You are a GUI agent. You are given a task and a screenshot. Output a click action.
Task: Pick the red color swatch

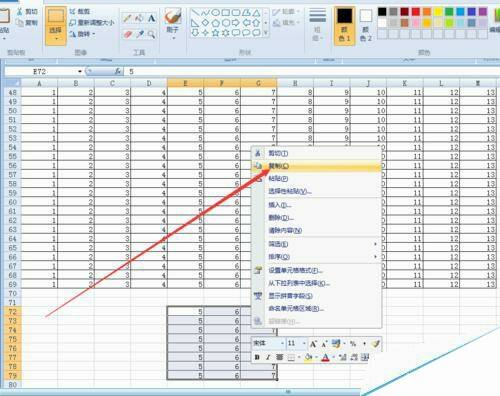click(x=416, y=12)
